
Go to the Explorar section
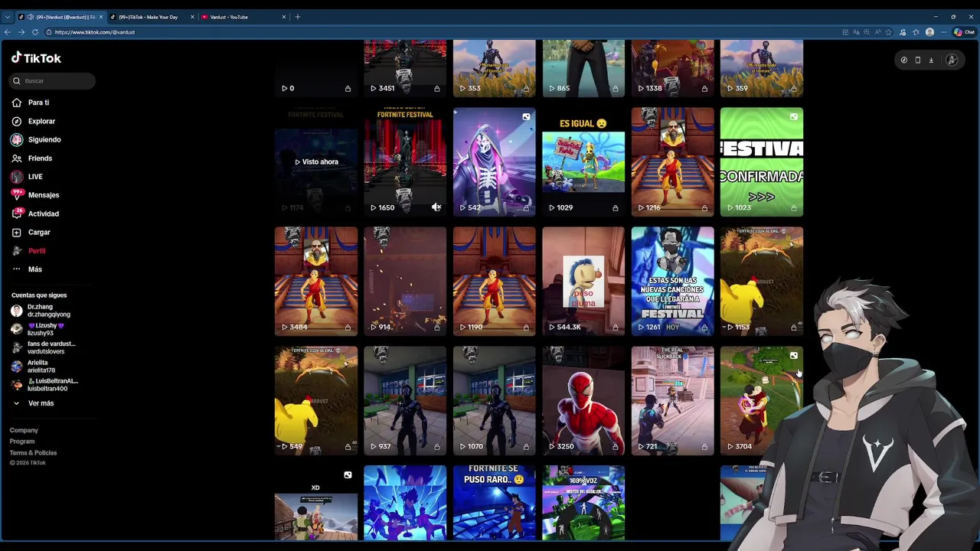click(33, 121)
